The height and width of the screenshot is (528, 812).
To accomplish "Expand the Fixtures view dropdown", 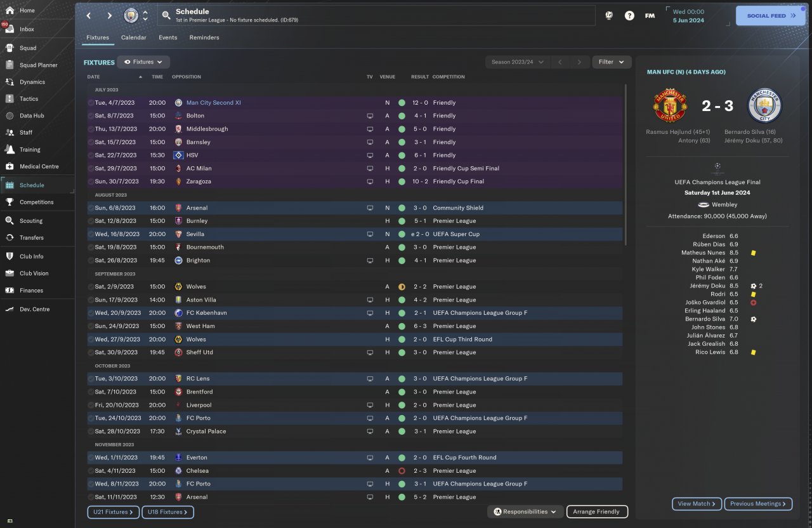I will coord(143,62).
